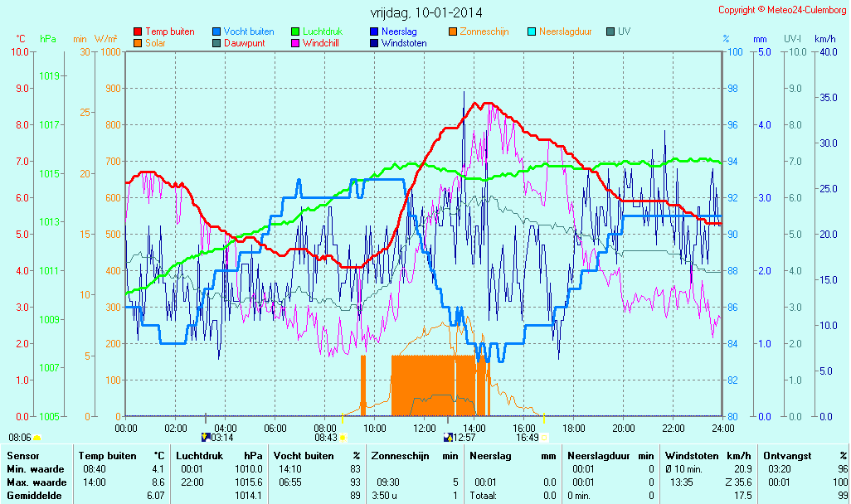This screenshot has width=851, height=504.
Task: Click the blue Vocht buiten legend square
Action: pos(216,31)
